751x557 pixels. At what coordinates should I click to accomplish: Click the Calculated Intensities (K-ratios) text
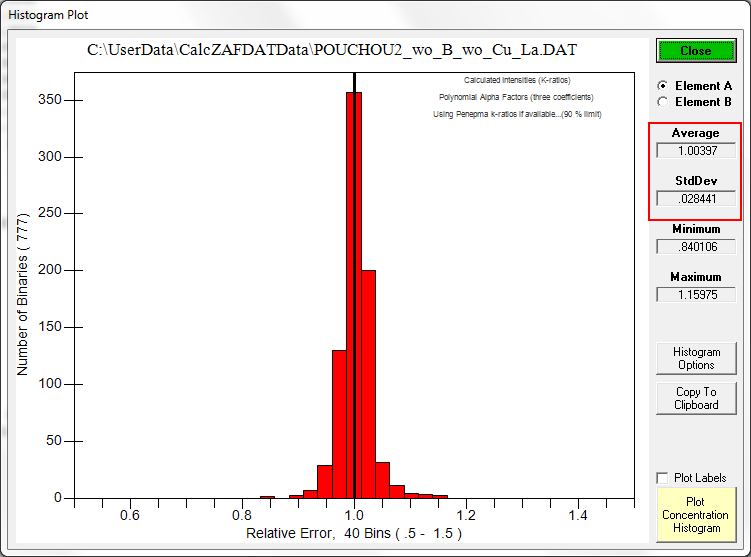pyautogui.click(x=517, y=80)
